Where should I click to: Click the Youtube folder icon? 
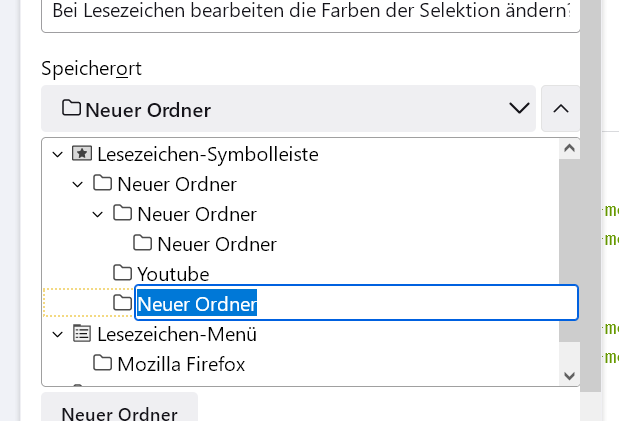click(x=122, y=273)
